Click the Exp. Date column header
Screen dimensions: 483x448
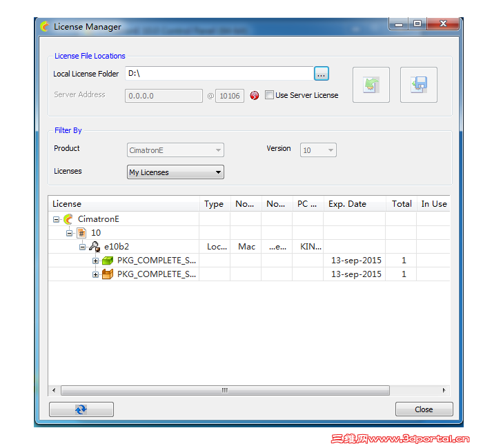pos(355,204)
